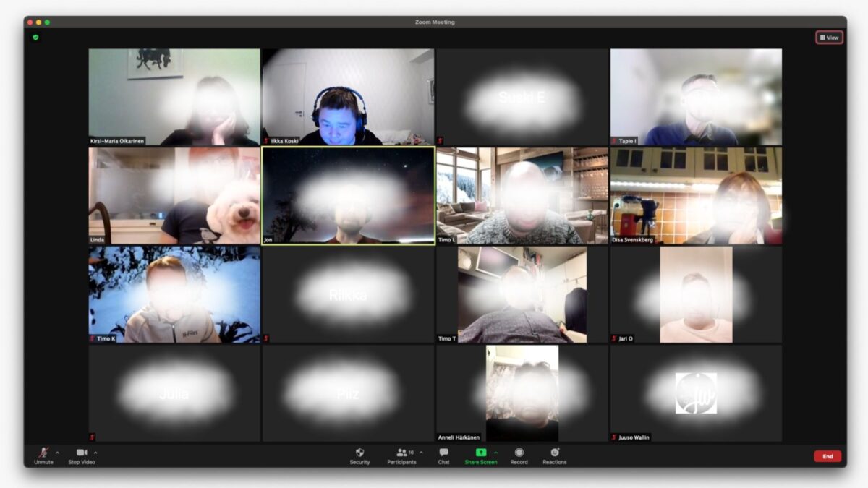868x488 pixels.
Task: Expand the arrow next to Participants
Action: pyautogui.click(x=422, y=453)
